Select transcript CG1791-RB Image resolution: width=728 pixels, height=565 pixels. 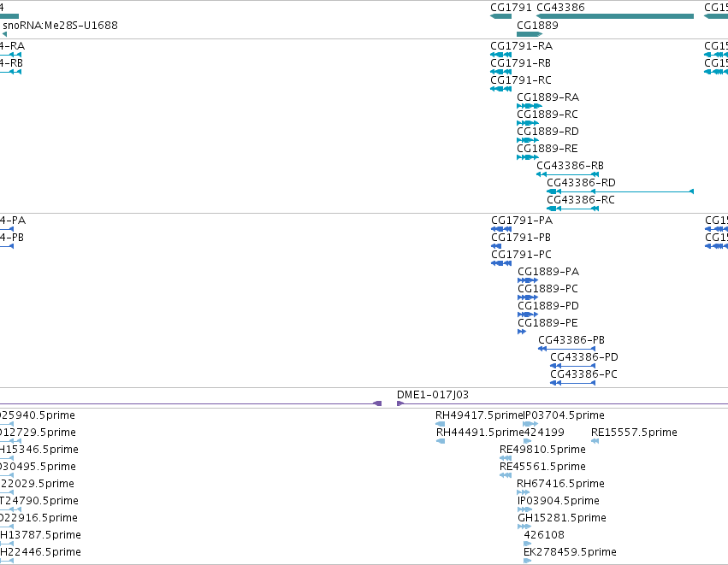click(520, 63)
